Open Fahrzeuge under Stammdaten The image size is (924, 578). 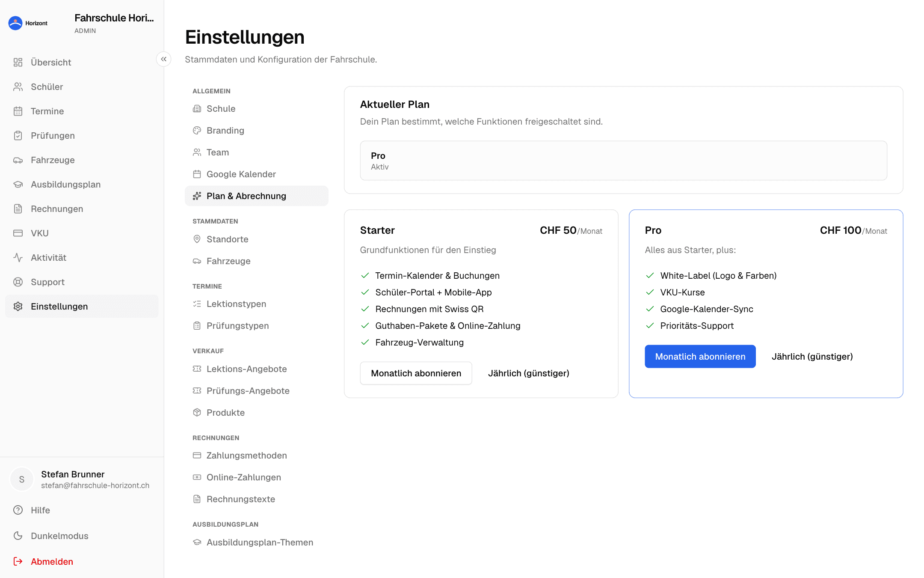coord(257,261)
